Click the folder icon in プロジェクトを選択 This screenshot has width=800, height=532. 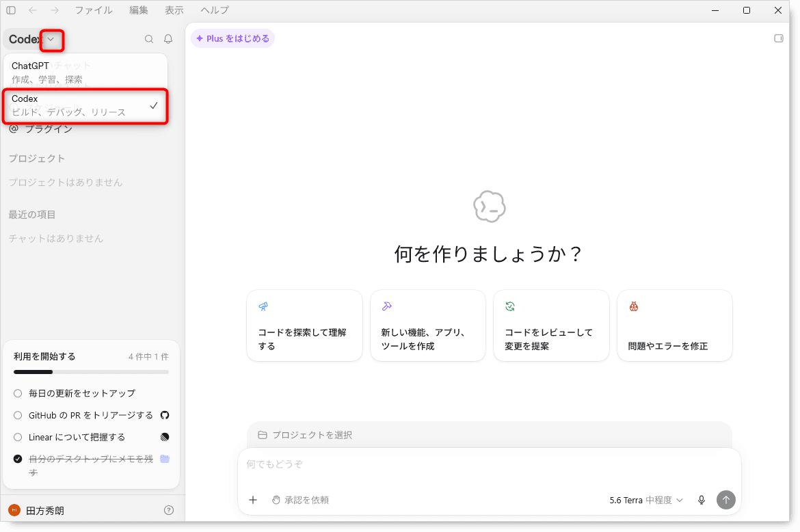(263, 435)
